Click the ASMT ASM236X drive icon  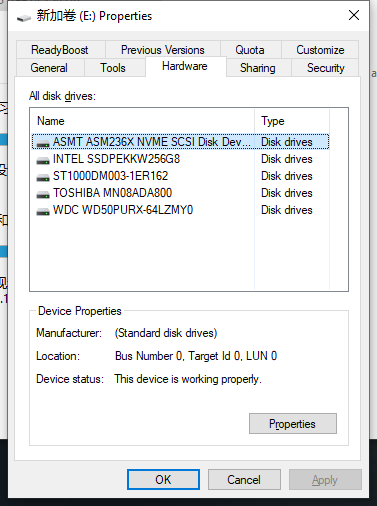point(43,143)
